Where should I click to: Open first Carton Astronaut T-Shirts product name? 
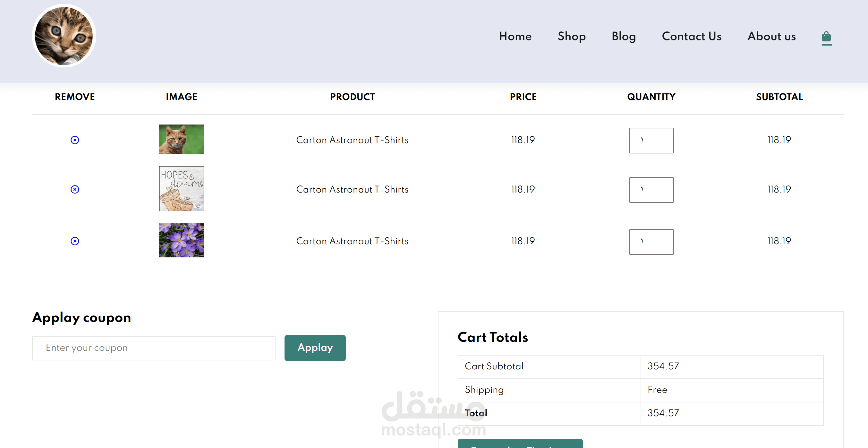(352, 140)
